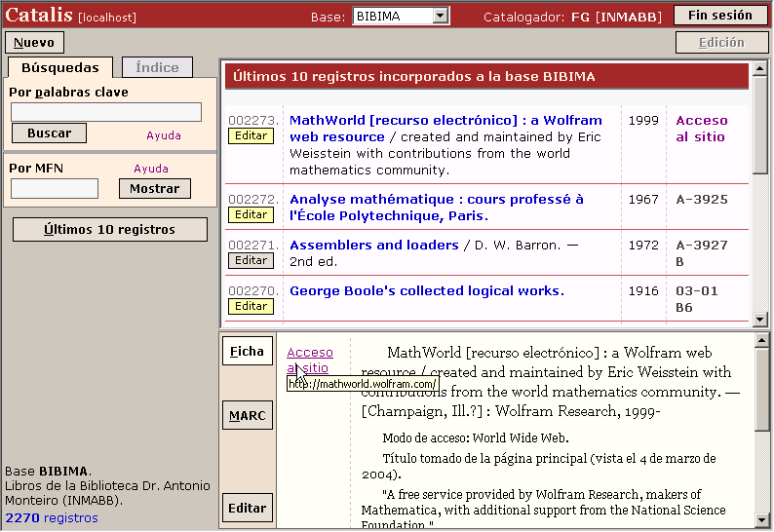Image resolution: width=774 pixels, height=532 pixels.
Task: Switch detail view to Ficha
Action: point(247,352)
